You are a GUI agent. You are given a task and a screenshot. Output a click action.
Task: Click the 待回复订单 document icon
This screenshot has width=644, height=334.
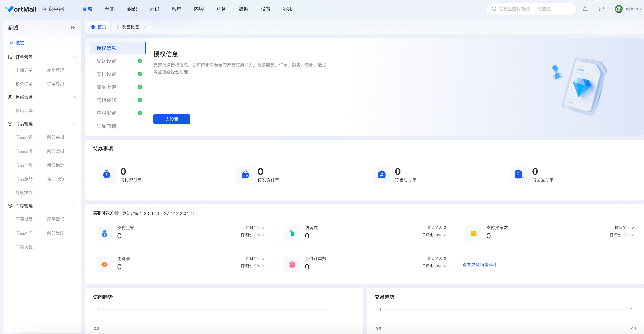[519, 174]
